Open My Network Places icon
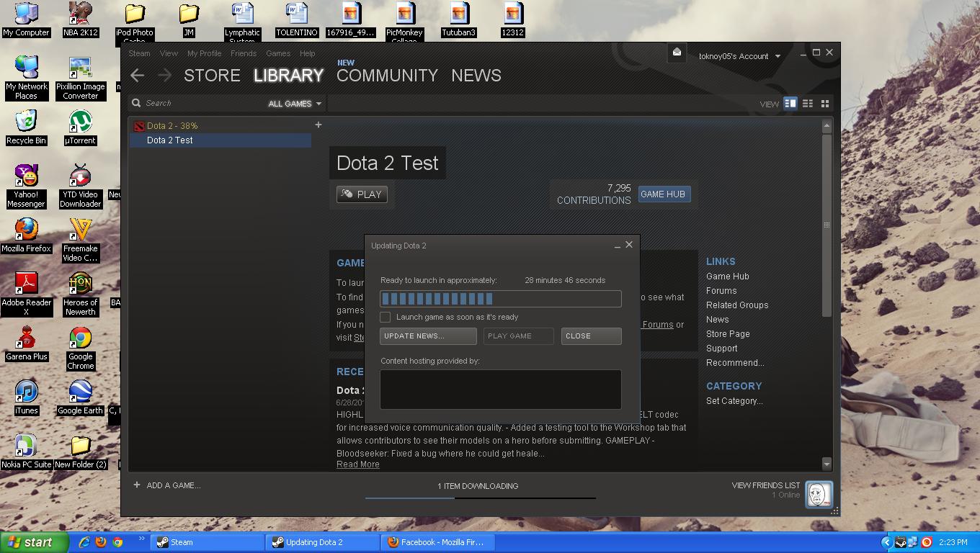This screenshot has width=980, height=553. [x=27, y=78]
